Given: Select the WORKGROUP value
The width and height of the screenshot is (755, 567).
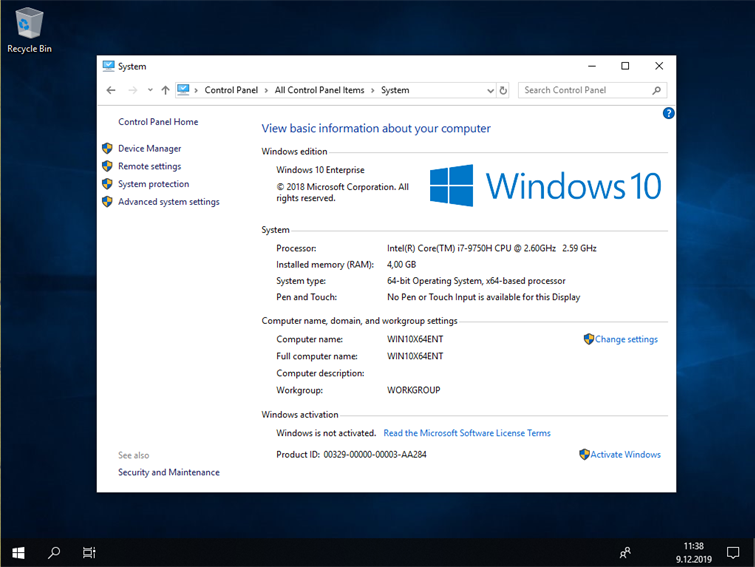Looking at the screenshot, I should click(414, 390).
